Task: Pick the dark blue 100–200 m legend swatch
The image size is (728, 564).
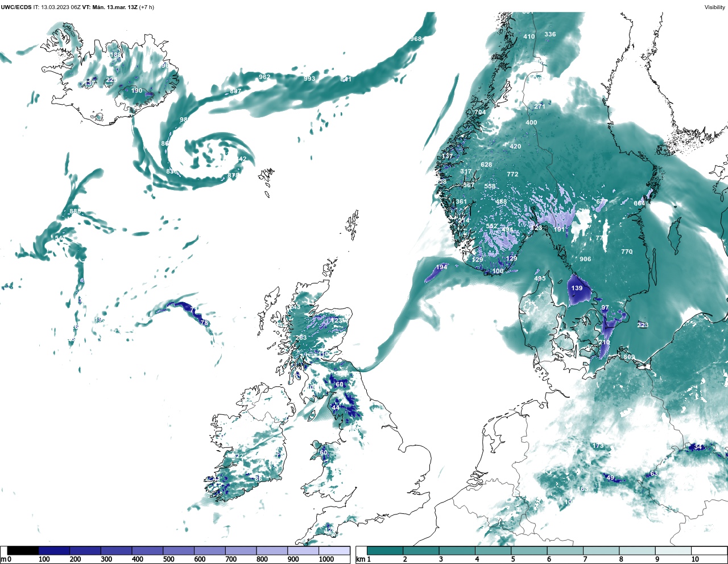Action: point(54,551)
